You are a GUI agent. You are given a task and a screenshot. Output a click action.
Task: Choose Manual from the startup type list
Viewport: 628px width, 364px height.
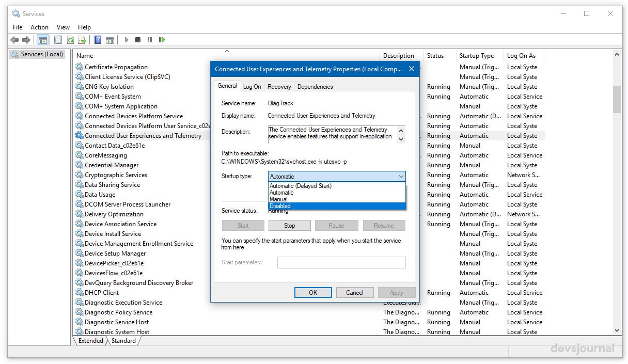tap(337, 199)
